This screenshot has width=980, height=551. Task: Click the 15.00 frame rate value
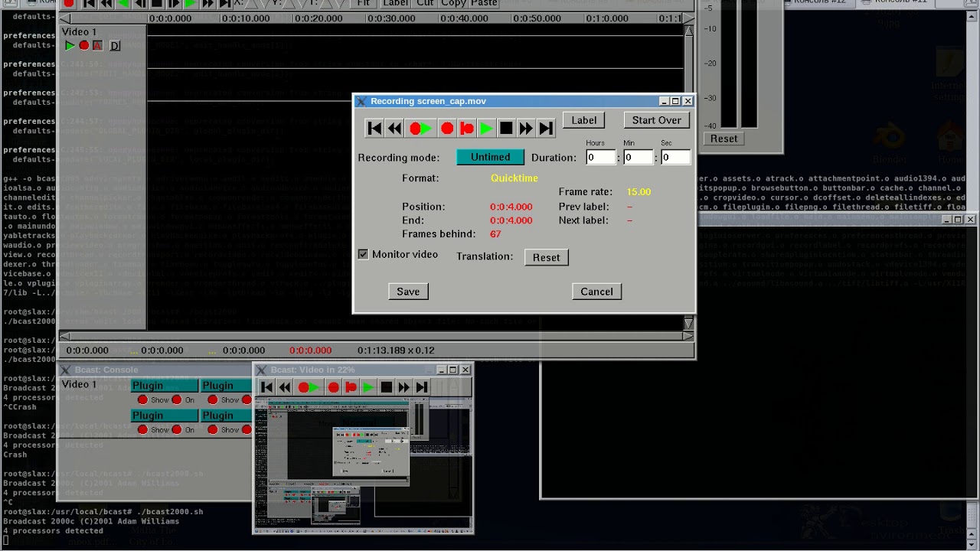(639, 191)
